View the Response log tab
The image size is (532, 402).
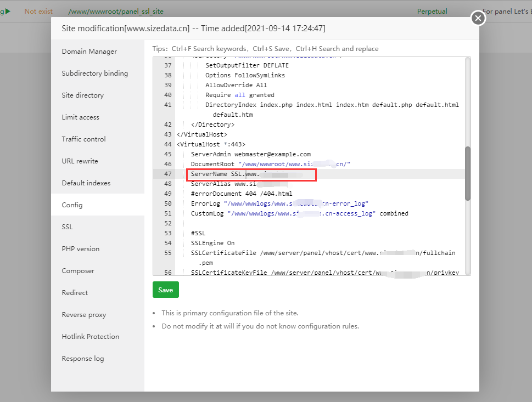[82, 359]
